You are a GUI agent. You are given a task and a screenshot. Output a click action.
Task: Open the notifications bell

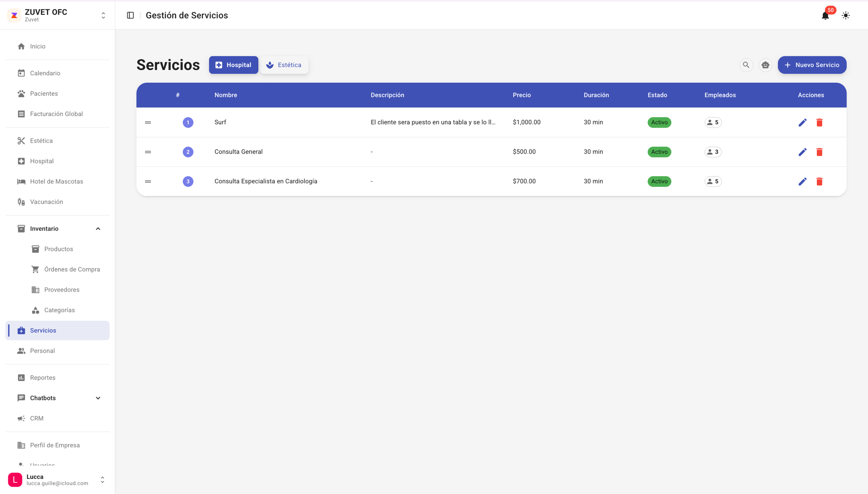click(825, 16)
